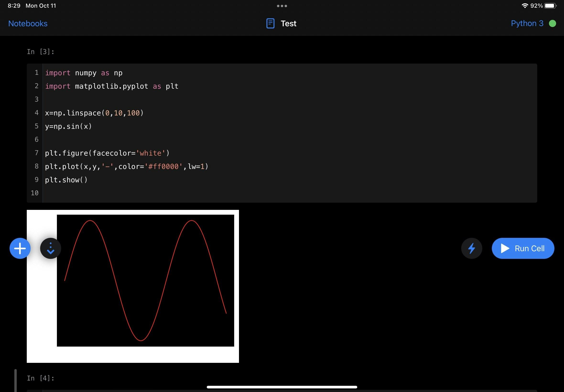Click on the np.linspace code line
The height and width of the screenshot is (392, 564).
pos(94,113)
